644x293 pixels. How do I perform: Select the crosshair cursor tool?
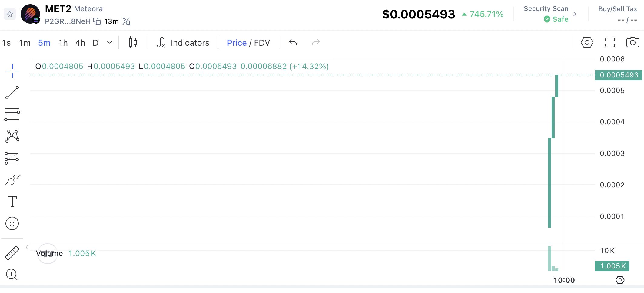(x=12, y=70)
